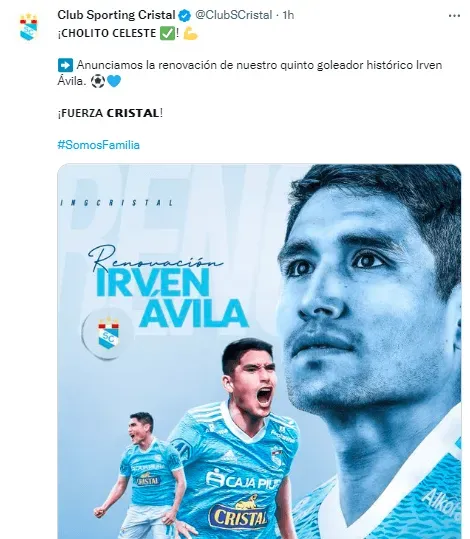
Task: Open the Club Sporting Cristal profile avatar
Action: [x=29, y=27]
